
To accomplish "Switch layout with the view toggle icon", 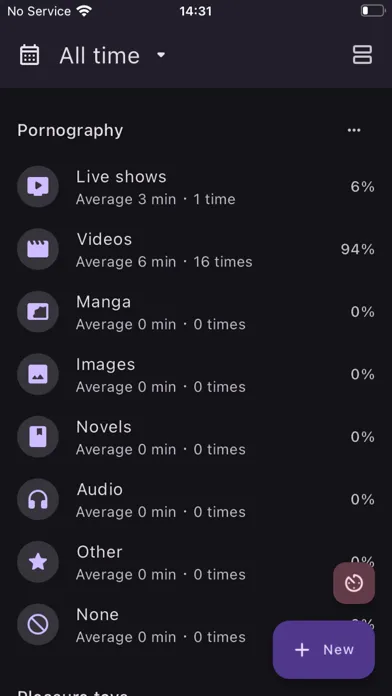I will [x=362, y=55].
